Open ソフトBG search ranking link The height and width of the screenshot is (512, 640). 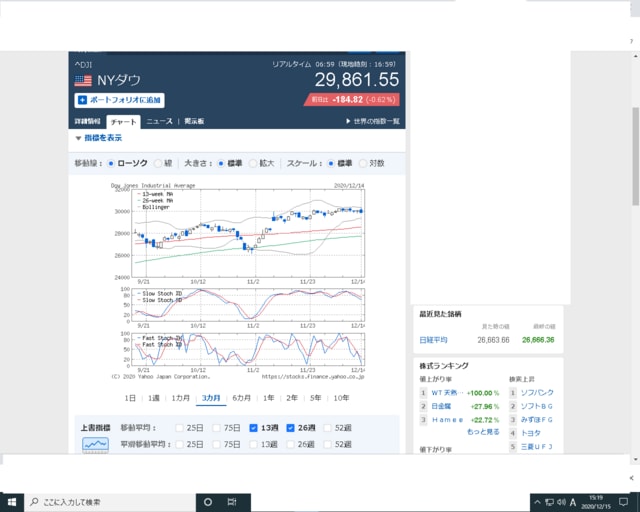point(537,406)
